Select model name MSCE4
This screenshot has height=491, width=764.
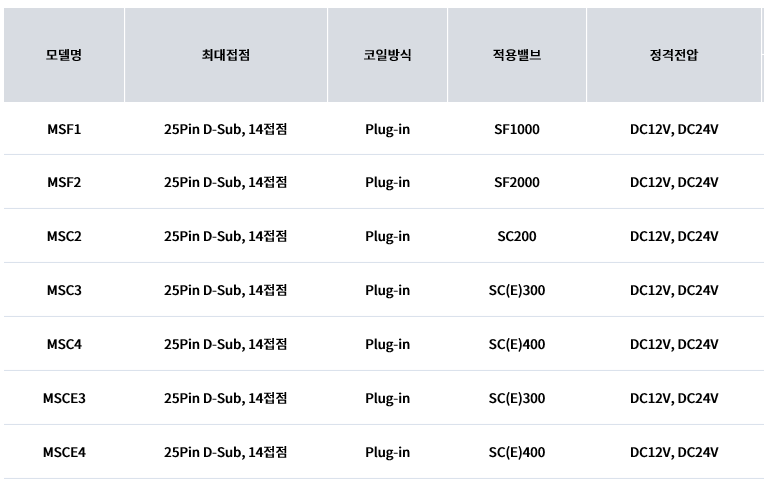click(x=64, y=453)
